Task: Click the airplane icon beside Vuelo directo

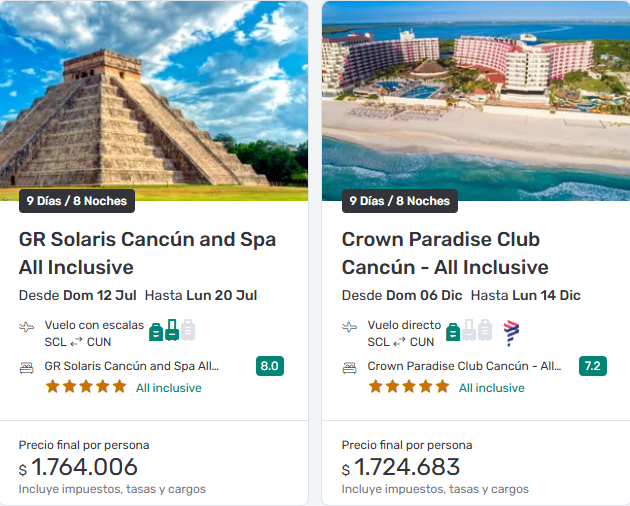Action: pos(349,327)
